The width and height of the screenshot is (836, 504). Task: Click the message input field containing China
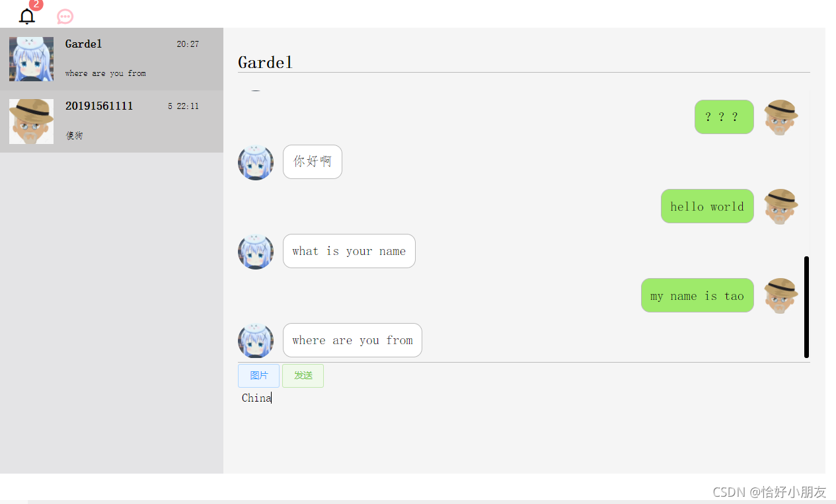click(523, 423)
